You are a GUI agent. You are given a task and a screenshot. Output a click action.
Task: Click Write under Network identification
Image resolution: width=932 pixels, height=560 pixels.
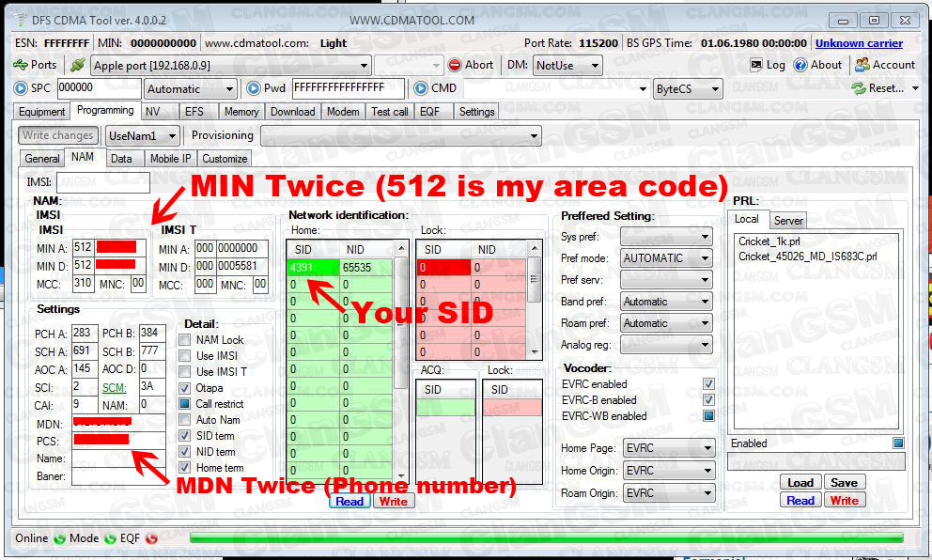(x=393, y=501)
